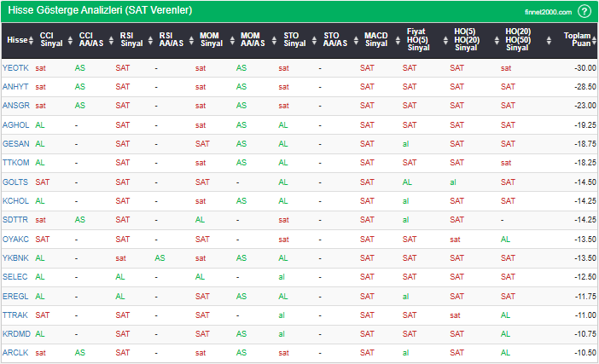Select EREGL total score -11.75

(584, 296)
